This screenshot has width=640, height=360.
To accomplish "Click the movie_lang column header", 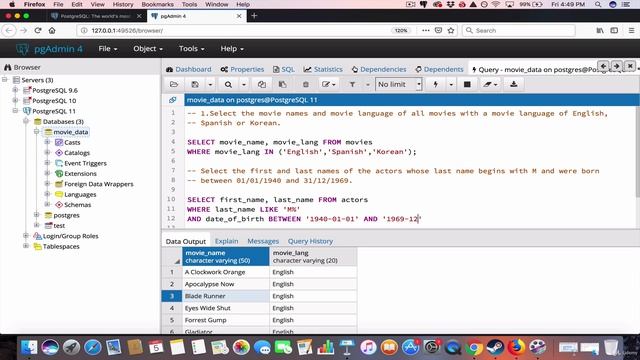I will click(x=313, y=257).
